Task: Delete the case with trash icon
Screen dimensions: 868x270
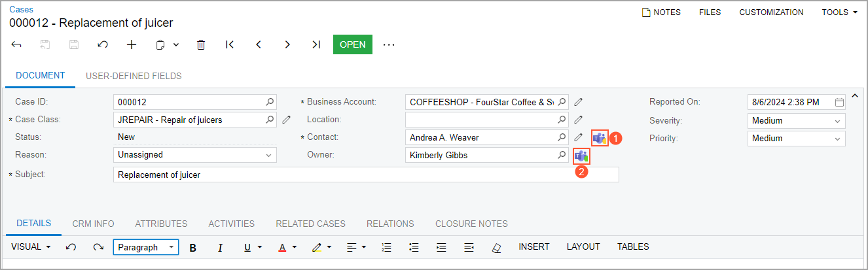Action: 201,44
